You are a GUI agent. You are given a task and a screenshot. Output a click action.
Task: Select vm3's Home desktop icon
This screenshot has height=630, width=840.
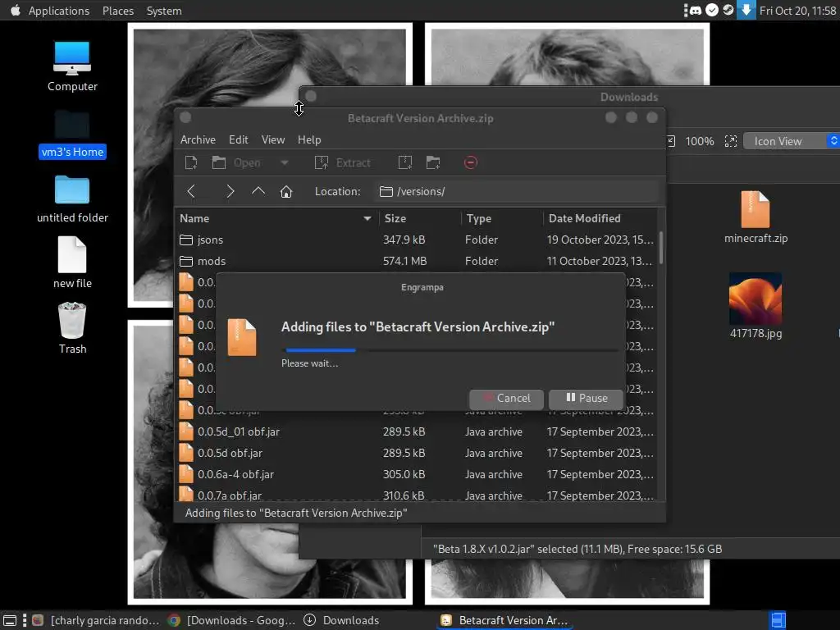point(72,134)
